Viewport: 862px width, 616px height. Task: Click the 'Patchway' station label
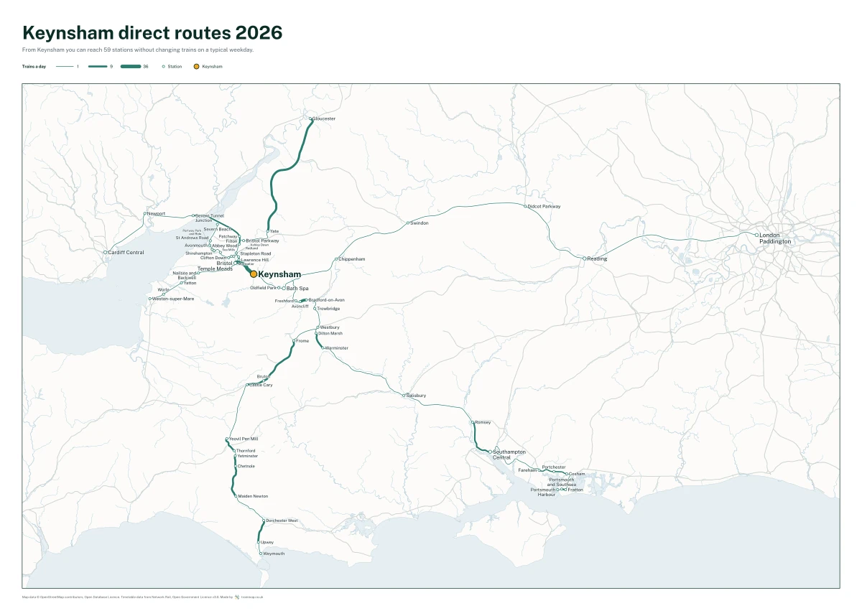pos(228,236)
